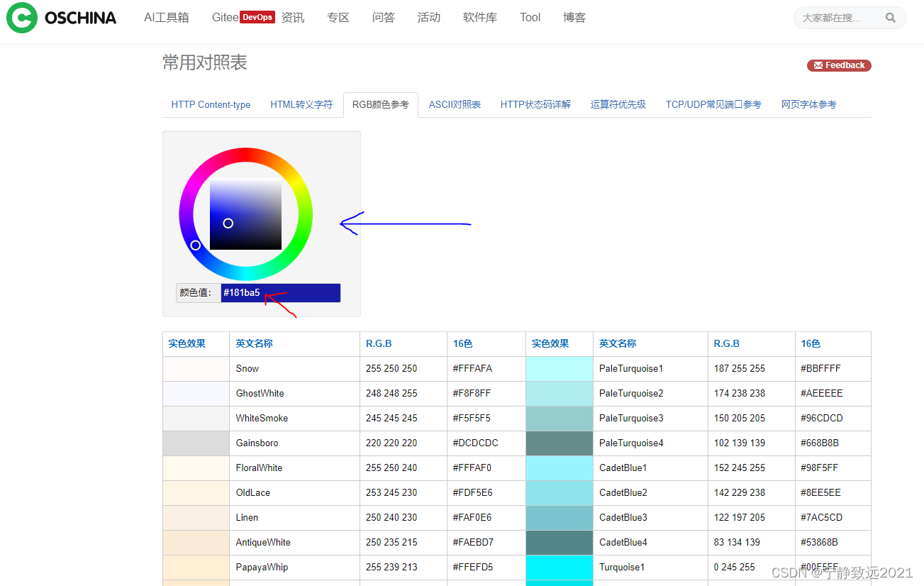Select the RGB颜色参考 tab
The image size is (924, 586).
[x=381, y=105]
